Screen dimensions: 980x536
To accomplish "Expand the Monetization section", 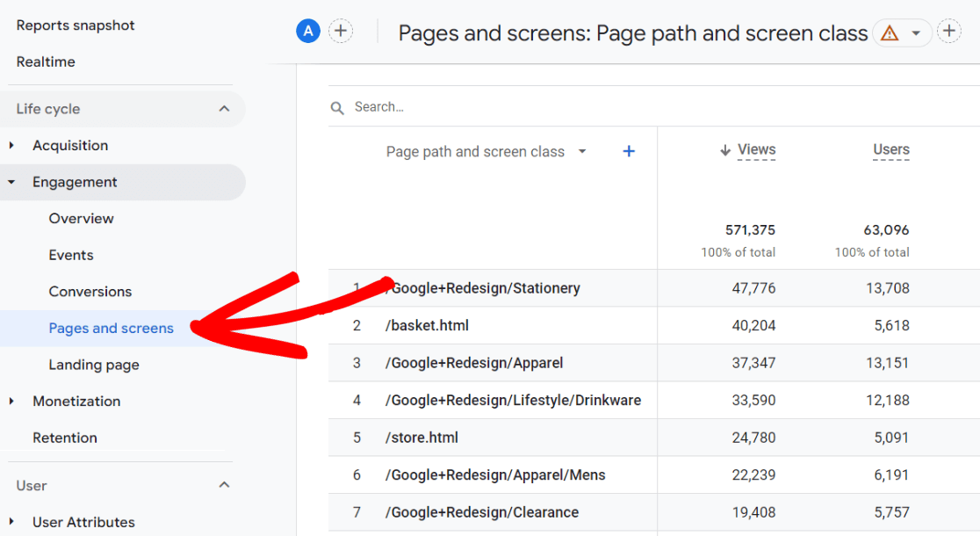I will coord(10,401).
